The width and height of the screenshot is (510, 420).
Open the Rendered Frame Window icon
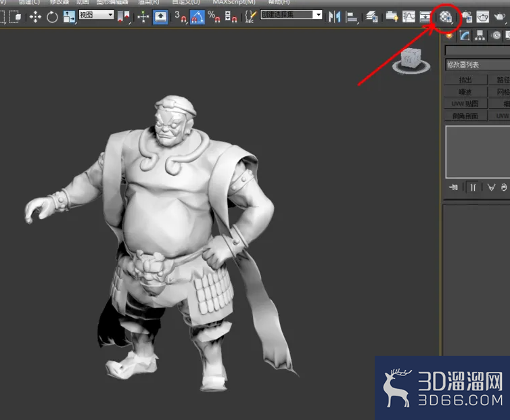pyautogui.click(x=483, y=17)
